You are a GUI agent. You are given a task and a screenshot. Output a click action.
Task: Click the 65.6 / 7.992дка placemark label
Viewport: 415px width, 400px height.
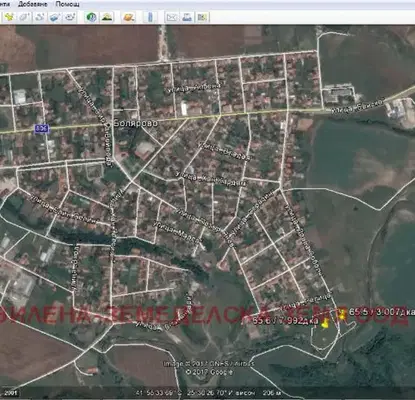pyautogui.click(x=286, y=321)
